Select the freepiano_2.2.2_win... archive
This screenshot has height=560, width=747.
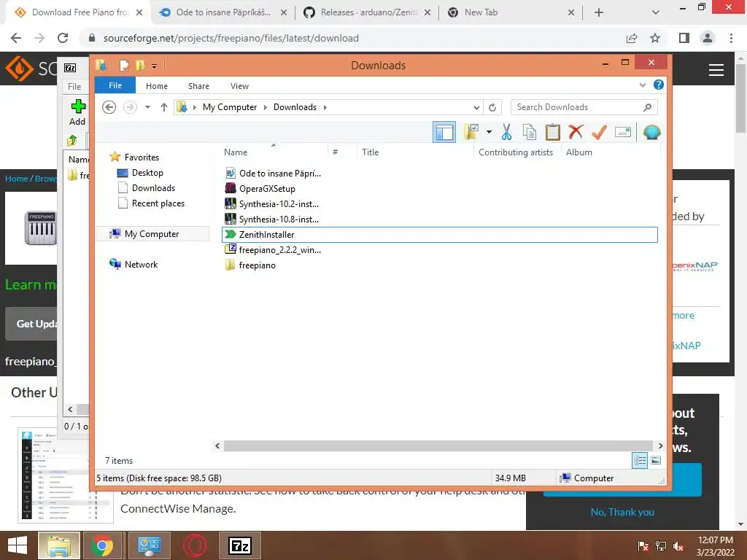click(x=280, y=249)
